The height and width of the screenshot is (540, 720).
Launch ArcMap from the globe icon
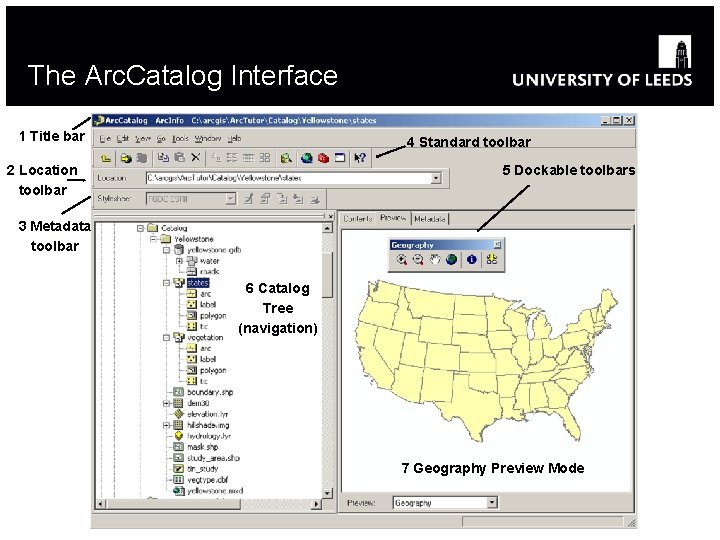tap(307, 158)
